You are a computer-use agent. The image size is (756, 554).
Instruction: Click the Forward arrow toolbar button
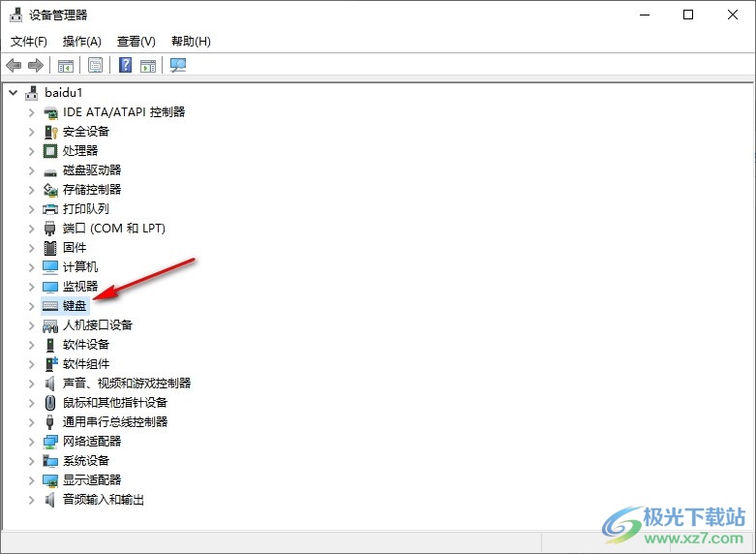pyautogui.click(x=36, y=65)
